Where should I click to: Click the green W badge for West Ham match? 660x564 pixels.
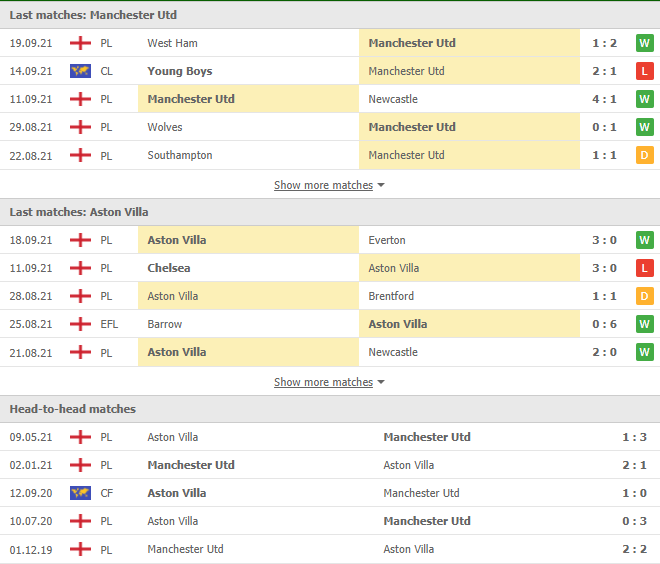point(644,43)
